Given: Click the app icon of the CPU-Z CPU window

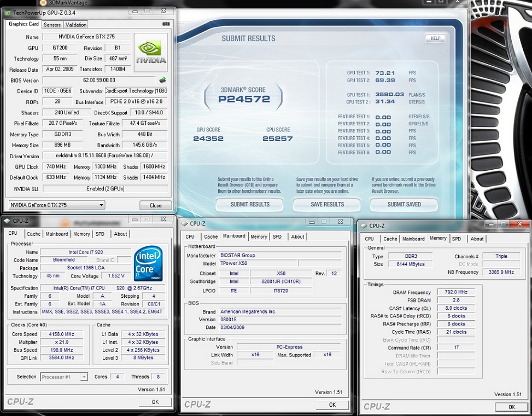Looking at the screenshot, I should click(7, 221).
